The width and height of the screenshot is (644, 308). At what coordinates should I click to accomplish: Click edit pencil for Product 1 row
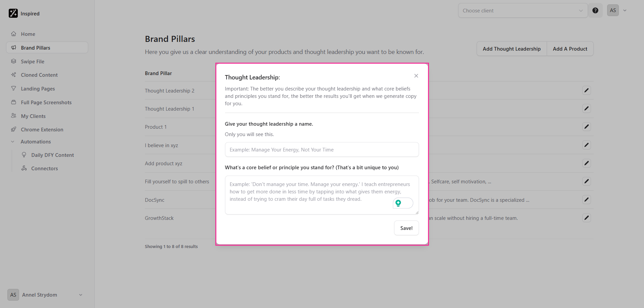586,127
